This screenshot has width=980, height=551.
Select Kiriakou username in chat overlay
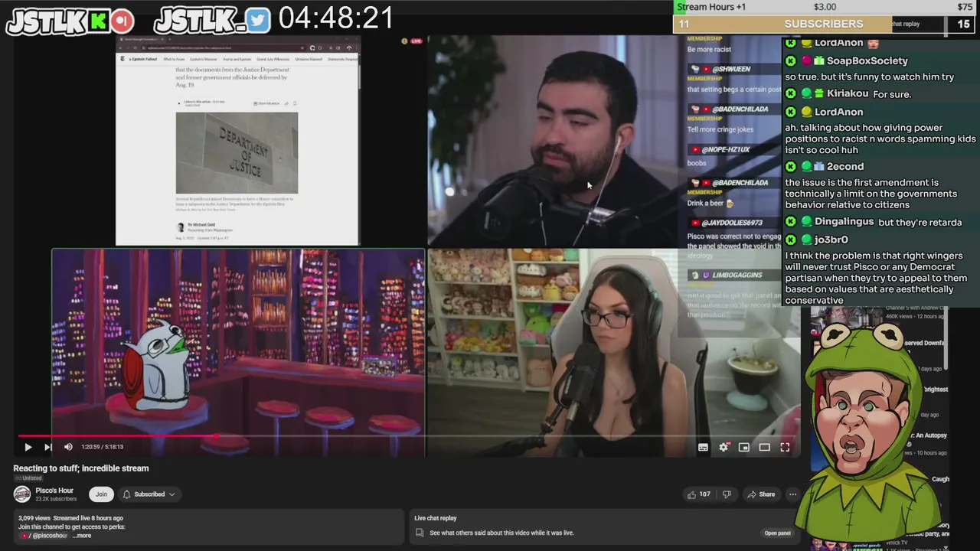(x=848, y=93)
